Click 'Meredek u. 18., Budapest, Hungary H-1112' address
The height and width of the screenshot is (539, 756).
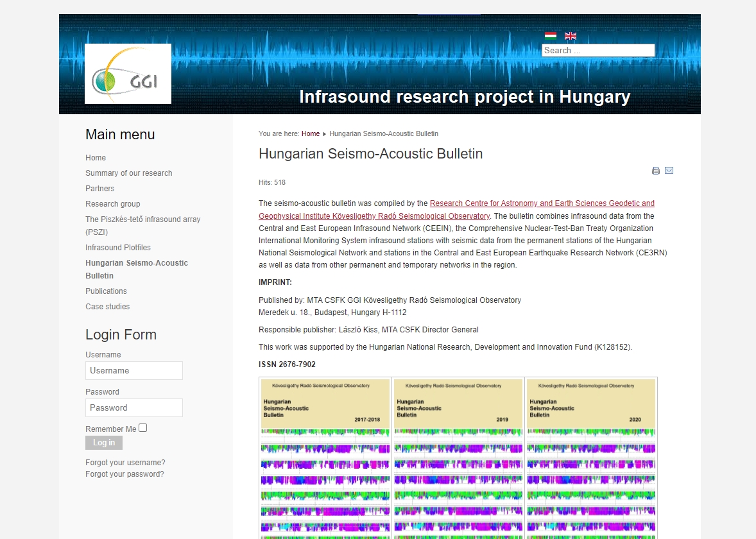click(332, 312)
